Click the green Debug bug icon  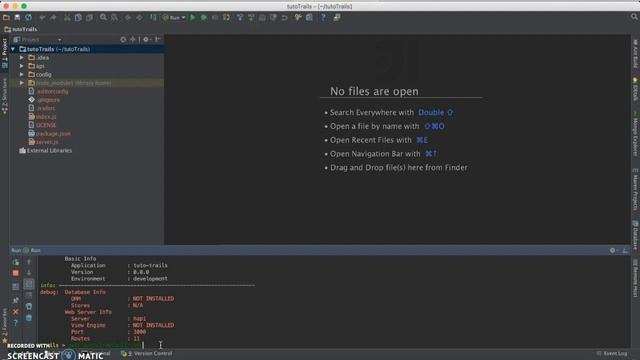coord(204,18)
